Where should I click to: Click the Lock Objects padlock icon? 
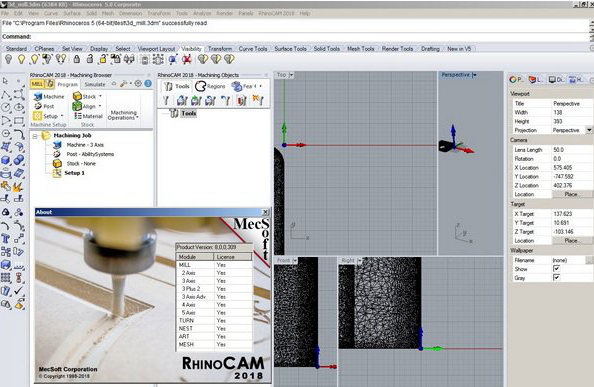tap(77, 59)
